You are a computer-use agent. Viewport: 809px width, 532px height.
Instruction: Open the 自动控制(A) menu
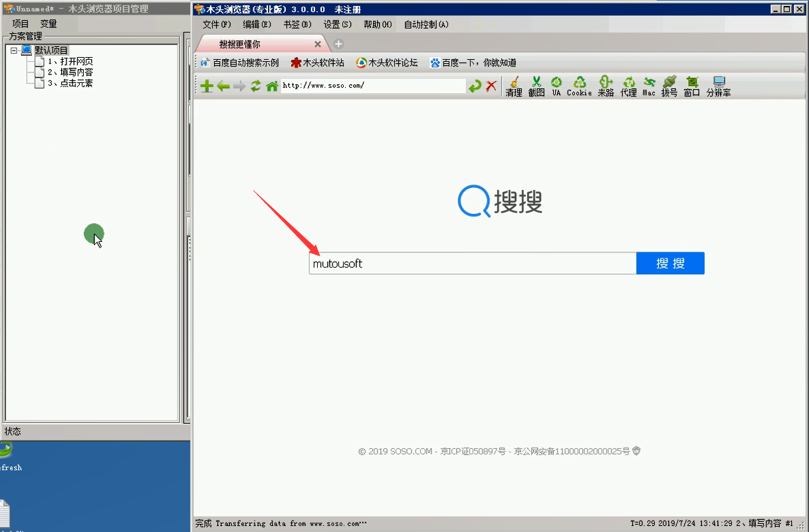click(426, 24)
